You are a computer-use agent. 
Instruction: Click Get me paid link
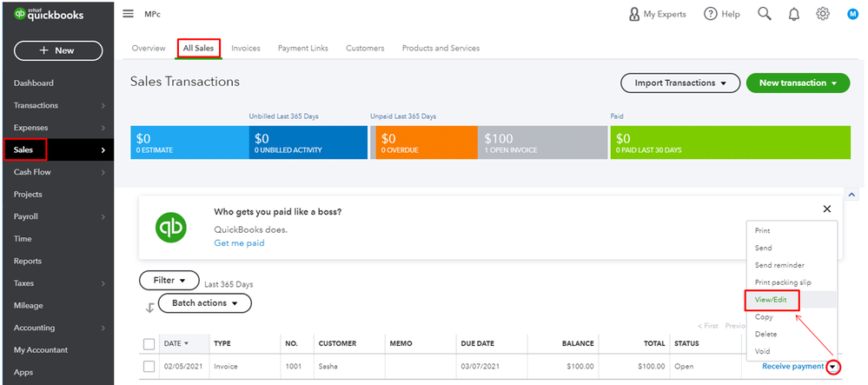click(x=239, y=243)
